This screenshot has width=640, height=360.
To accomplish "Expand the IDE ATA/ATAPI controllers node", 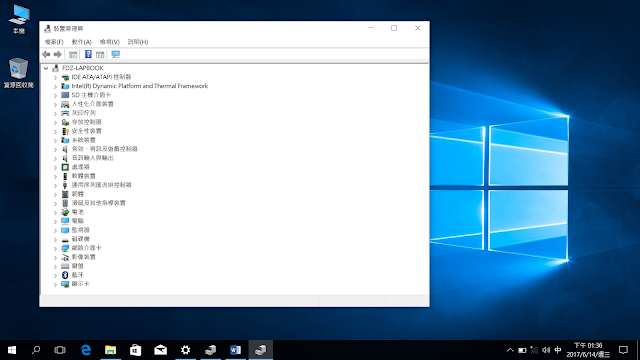I will coord(55,77).
